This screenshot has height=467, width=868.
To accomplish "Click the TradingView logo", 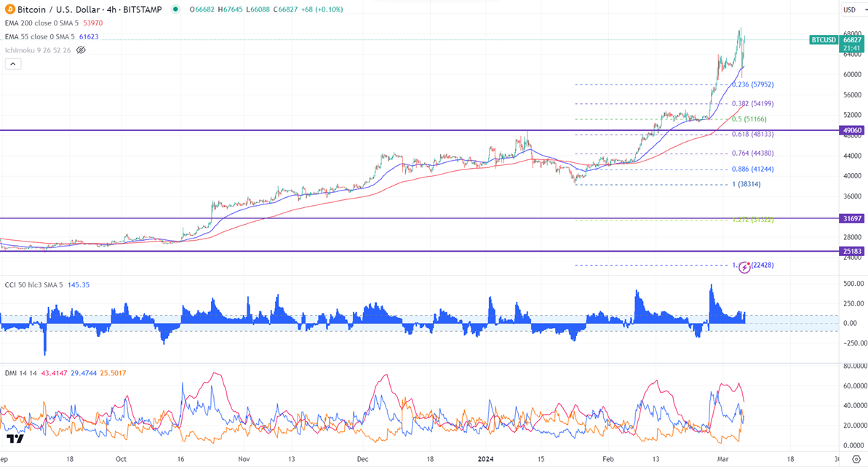I will (x=15, y=439).
